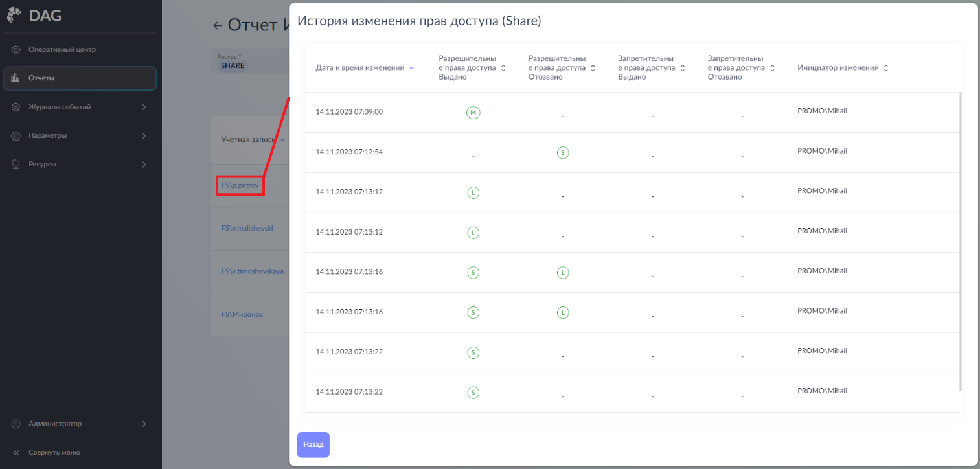
Task: Click the granted L badge in first 07:13:12 row
Action: point(473,192)
